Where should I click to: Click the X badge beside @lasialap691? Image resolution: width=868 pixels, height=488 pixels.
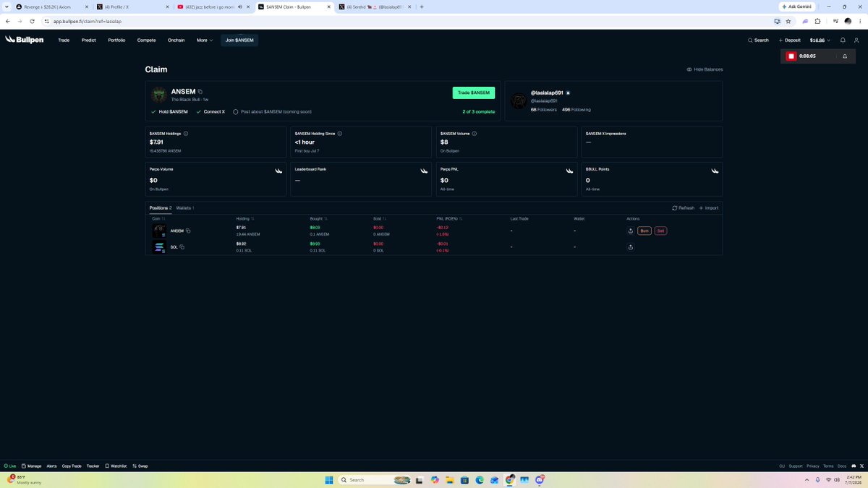pyautogui.click(x=569, y=93)
